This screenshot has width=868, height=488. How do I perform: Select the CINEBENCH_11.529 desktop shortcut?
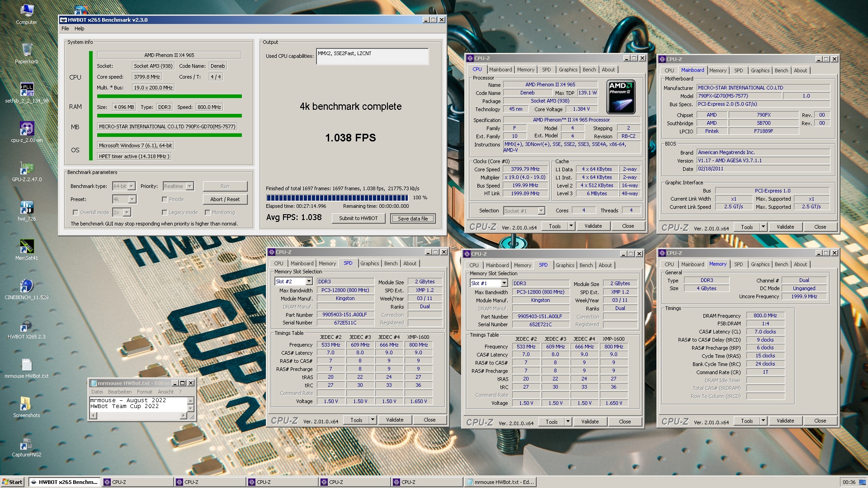coord(26,289)
